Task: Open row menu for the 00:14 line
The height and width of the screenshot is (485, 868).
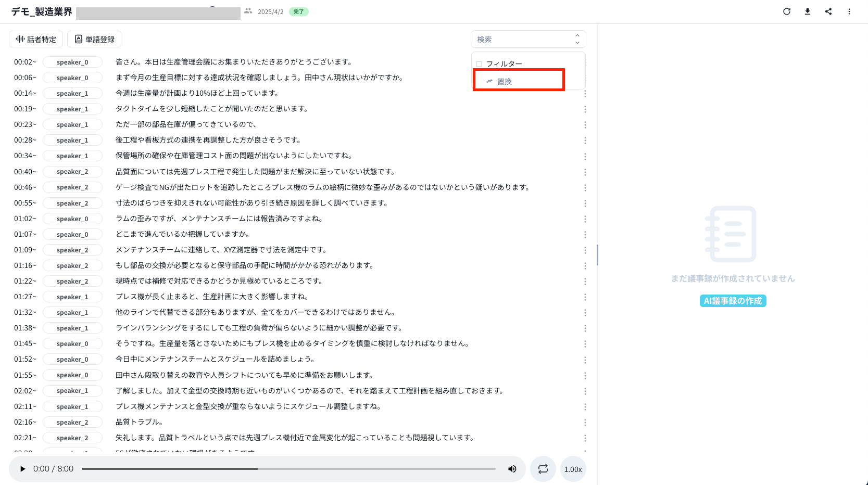Action: 585,94
